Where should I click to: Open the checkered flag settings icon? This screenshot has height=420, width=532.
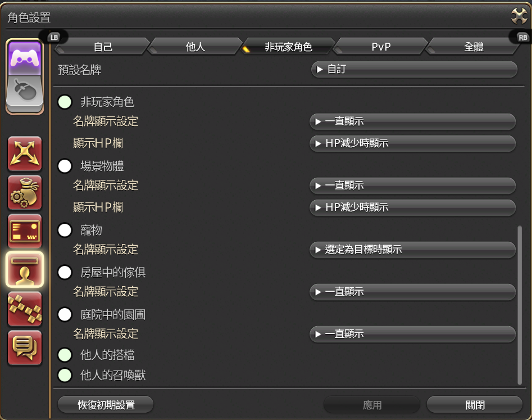(x=25, y=309)
